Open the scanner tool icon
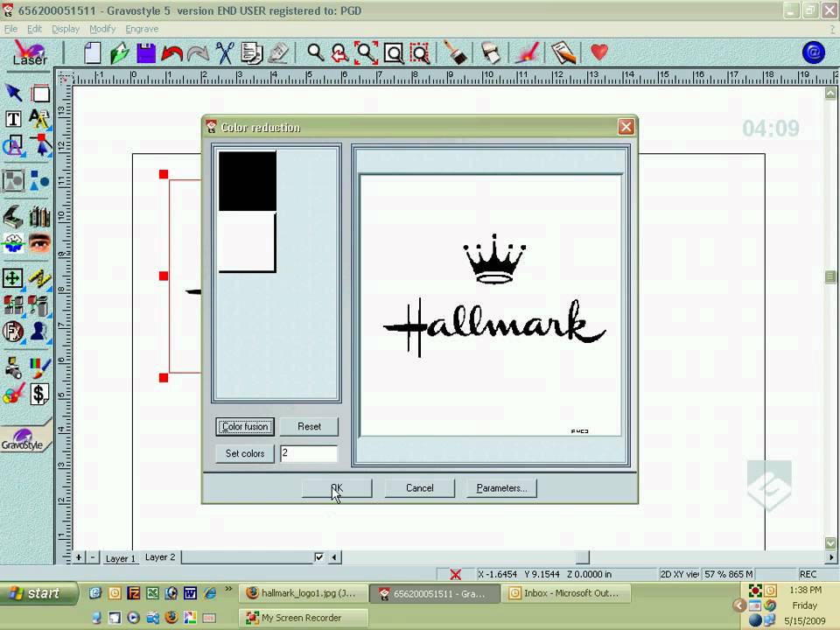The width and height of the screenshot is (840, 630). pos(13,216)
